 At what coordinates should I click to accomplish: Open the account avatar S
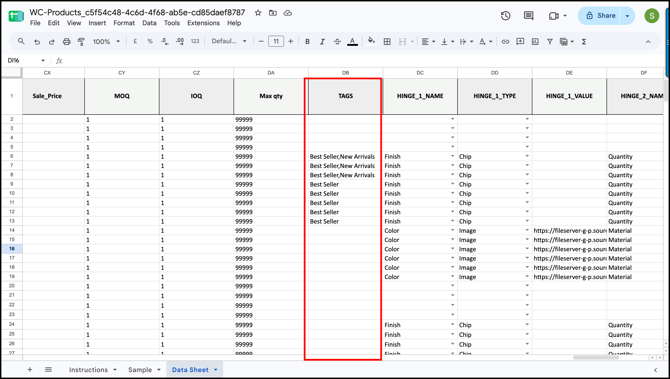652,16
